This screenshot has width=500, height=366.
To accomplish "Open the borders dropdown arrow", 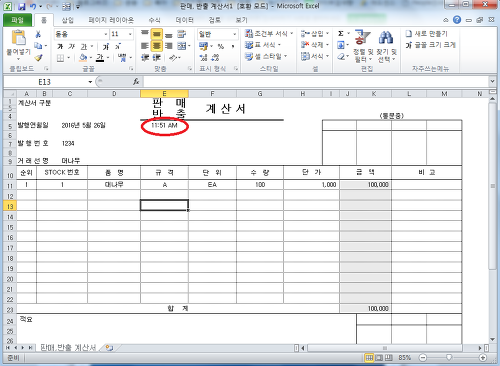I will point(68,58).
